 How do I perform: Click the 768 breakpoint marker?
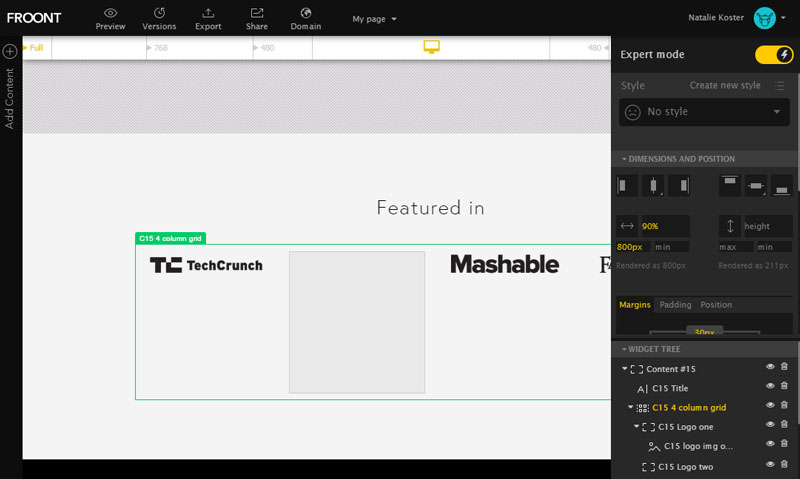click(x=158, y=47)
